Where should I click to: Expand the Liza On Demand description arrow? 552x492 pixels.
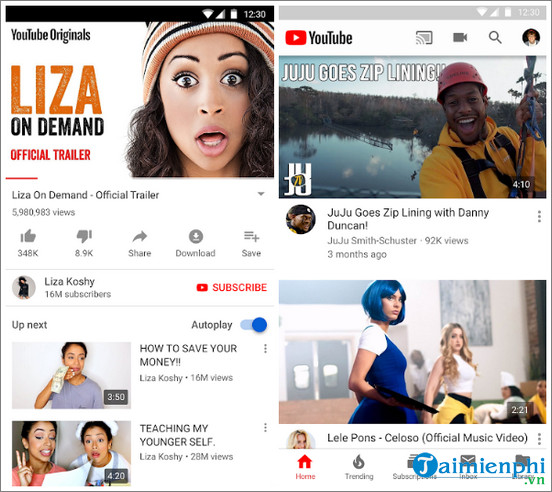(x=261, y=194)
